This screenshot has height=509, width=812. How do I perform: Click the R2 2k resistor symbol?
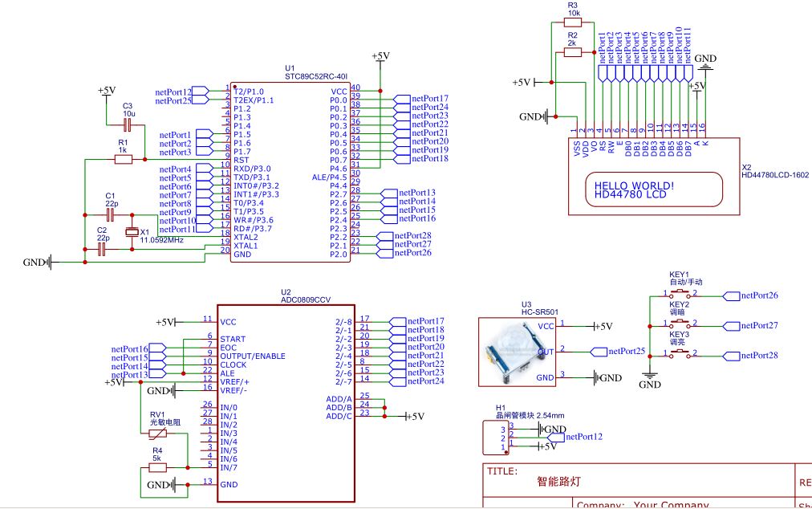click(573, 52)
